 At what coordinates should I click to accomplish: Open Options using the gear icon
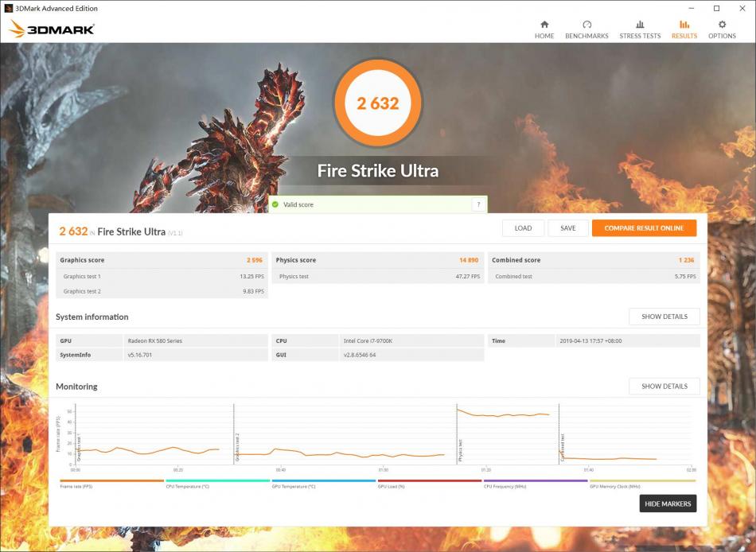click(x=722, y=28)
